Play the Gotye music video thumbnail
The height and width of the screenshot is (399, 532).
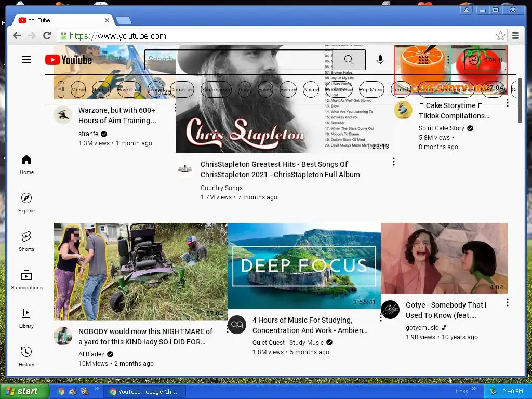tap(444, 258)
